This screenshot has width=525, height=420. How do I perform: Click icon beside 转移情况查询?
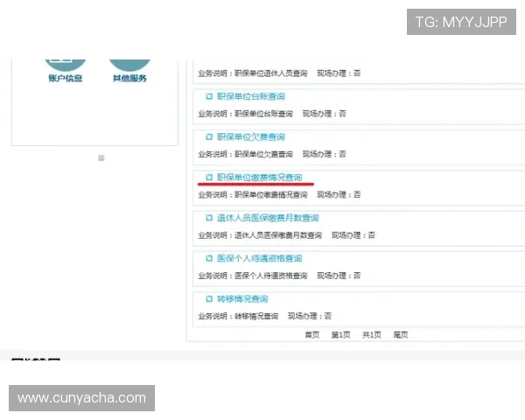[209, 298]
